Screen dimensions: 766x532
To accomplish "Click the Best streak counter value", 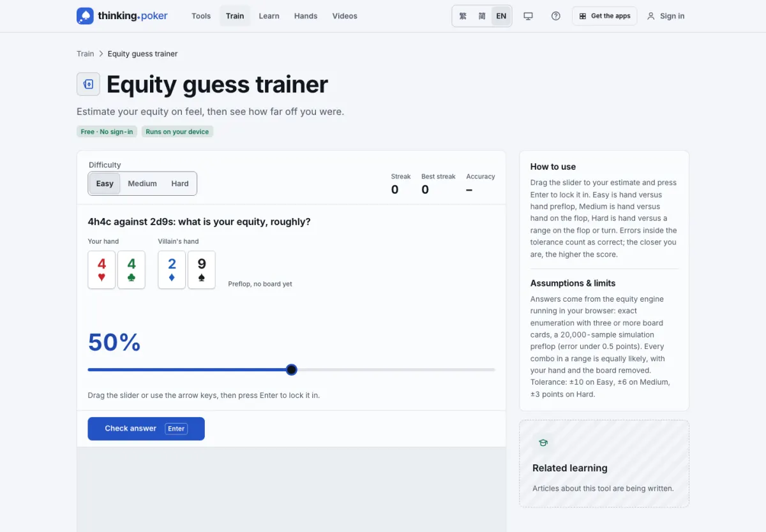I will [x=425, y=189].
